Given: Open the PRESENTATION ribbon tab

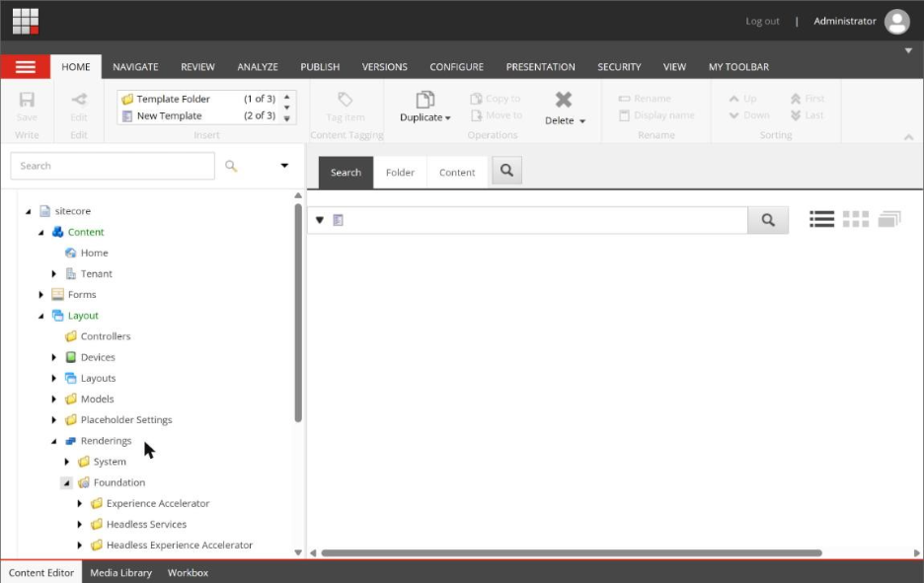Looking at the screenshot, I should tap(540, 67).
